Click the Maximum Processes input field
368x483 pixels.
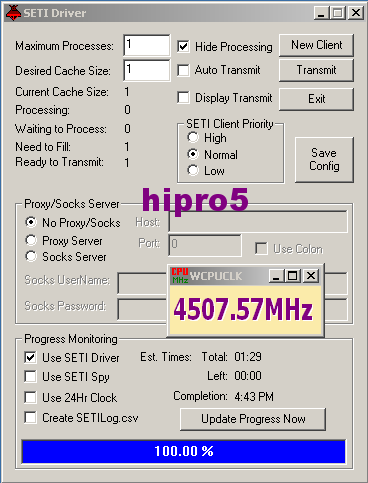147,45
